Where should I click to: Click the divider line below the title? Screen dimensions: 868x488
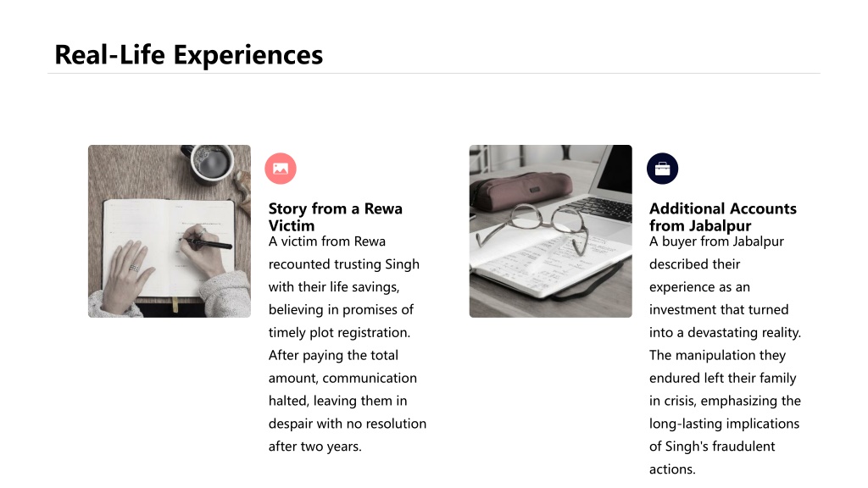pos(434,73)
